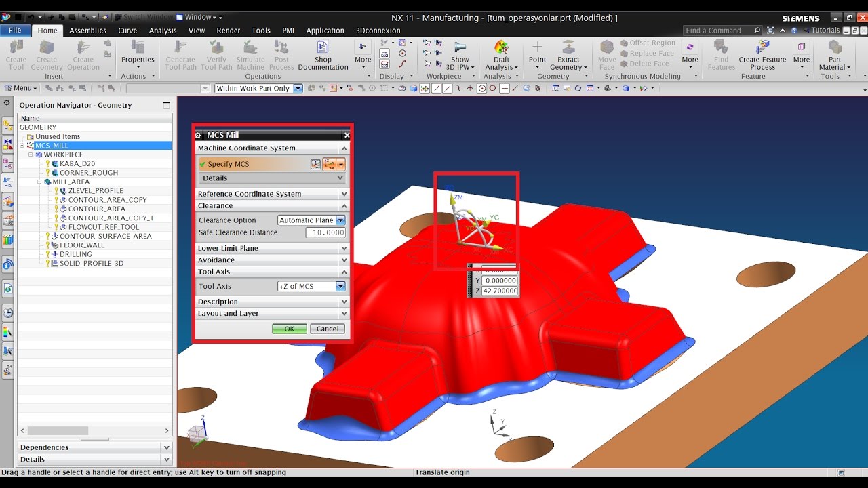Click the Find a Command search box
This screenshot has height=488, width=868.
723,30
